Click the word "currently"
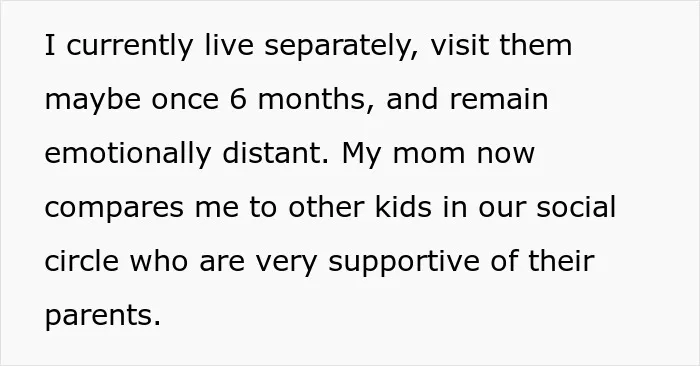Image resolution: width=700 pixels, height=366 pixels. point(129,46)
